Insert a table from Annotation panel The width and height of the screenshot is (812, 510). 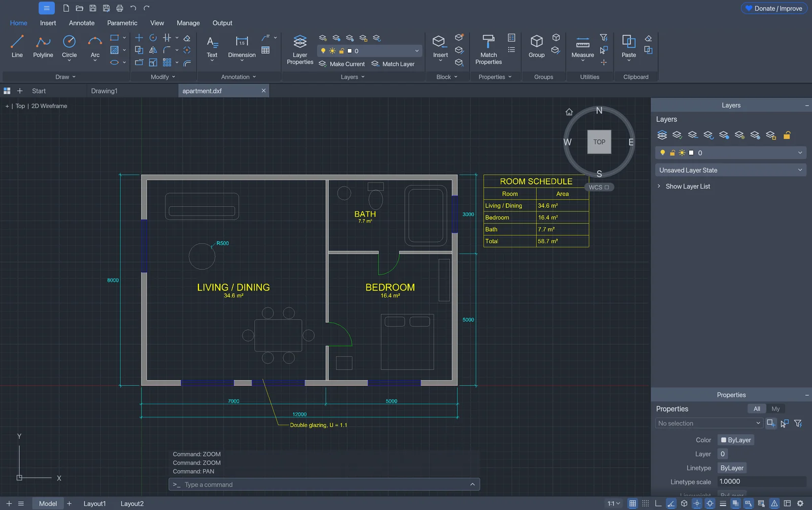pyautogui.click(x=265, y=50)
